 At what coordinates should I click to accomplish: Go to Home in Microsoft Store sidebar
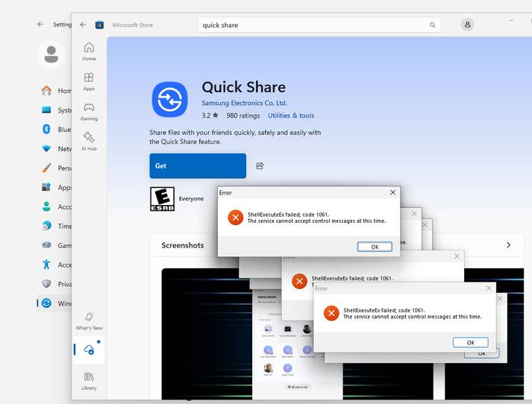[x=89, y=51]
